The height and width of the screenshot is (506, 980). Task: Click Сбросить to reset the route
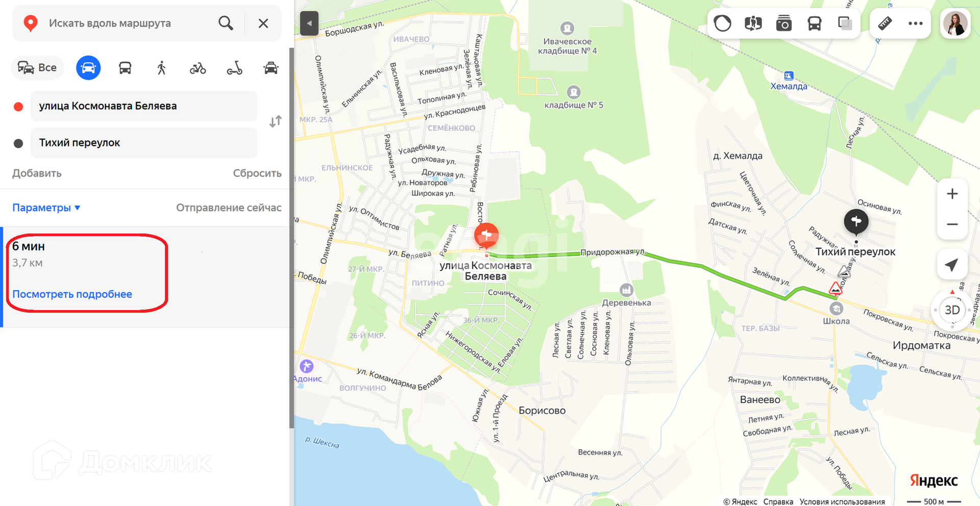[257, 173]
